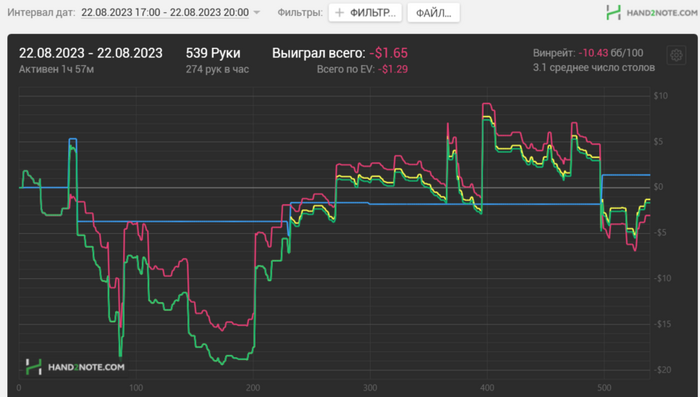Viewport: 700px width, 397px height.
Task: Click '3.1 среднее число столов' text
Action: (594, 68)
